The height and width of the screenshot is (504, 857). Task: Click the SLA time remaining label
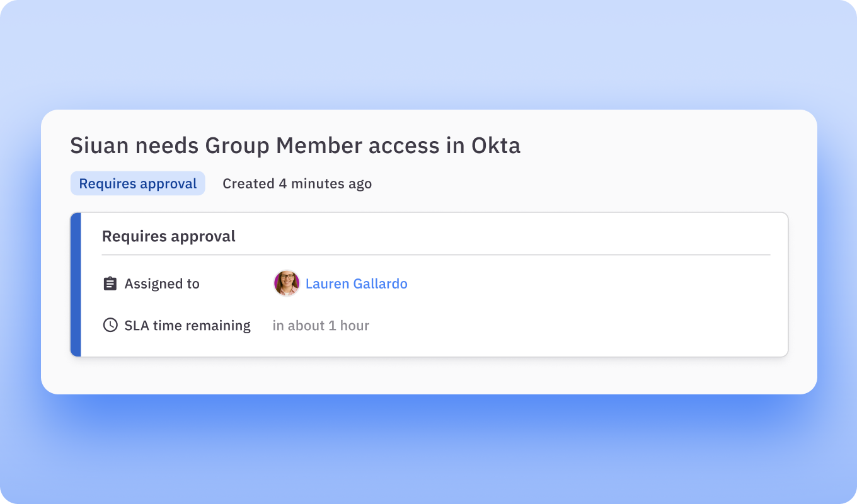pos(187,326)
